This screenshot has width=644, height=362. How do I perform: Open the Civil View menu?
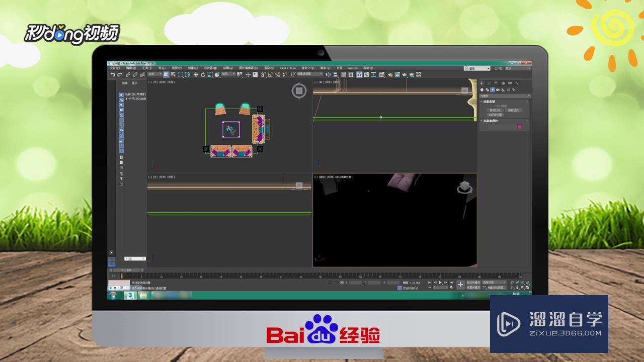tap(288, 68)
